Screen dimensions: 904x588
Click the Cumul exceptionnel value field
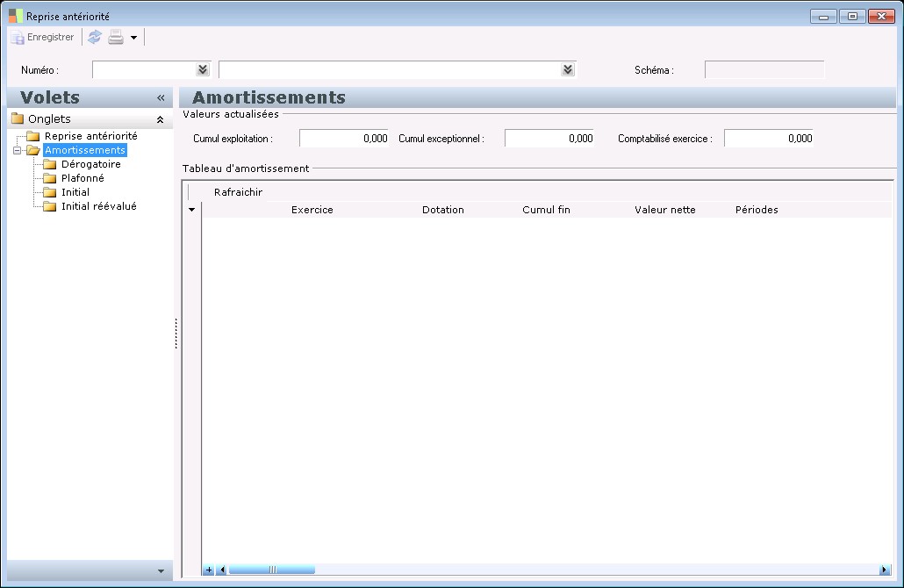549,139
